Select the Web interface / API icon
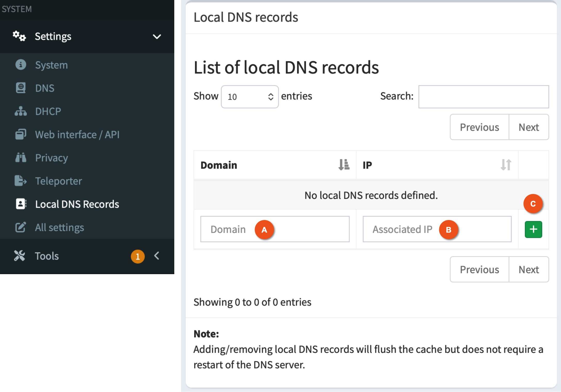 tap(21, 134)
